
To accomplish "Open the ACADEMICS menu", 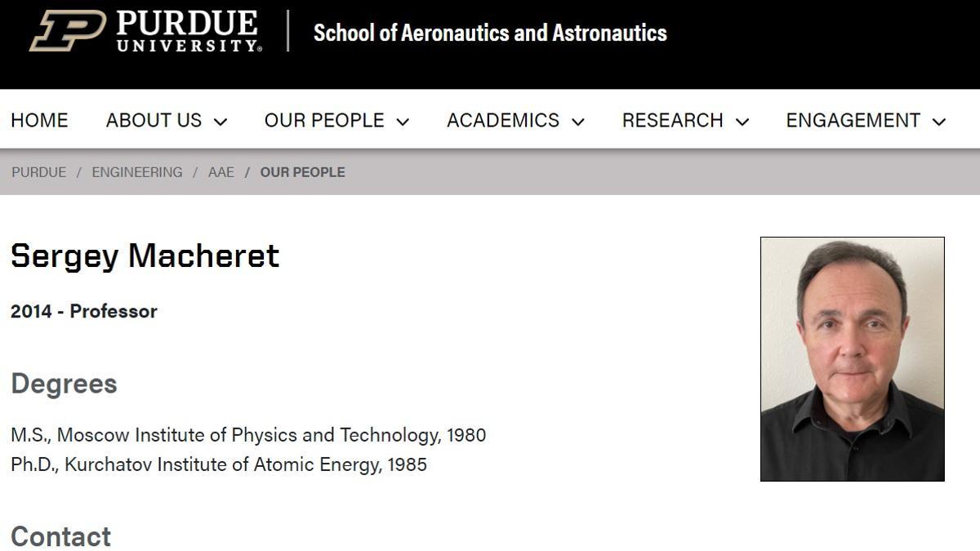I will (503, 120).
